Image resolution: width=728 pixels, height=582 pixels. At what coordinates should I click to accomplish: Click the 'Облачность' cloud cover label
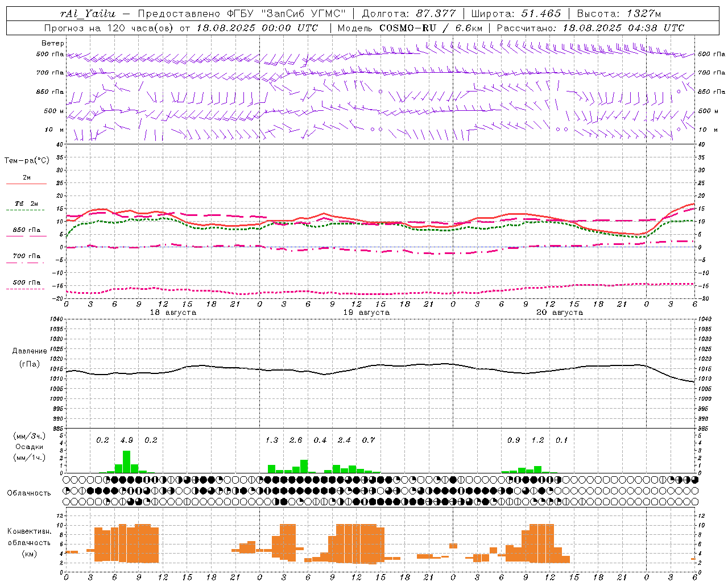[x=29, y=493]
